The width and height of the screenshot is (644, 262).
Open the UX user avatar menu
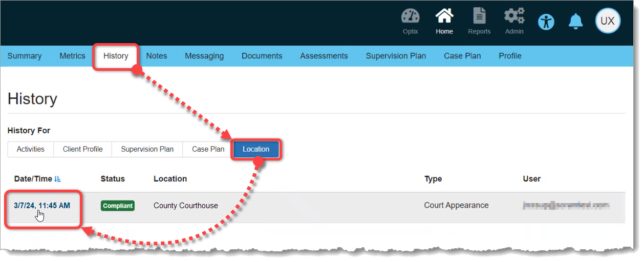click(607, 21)
